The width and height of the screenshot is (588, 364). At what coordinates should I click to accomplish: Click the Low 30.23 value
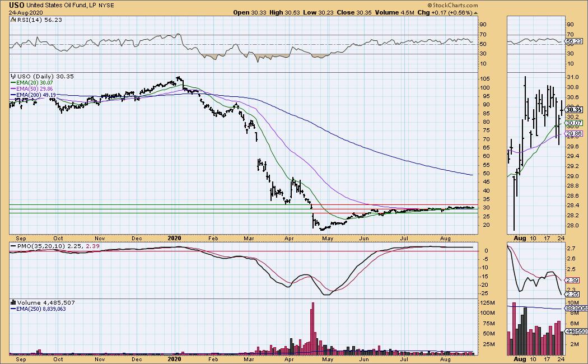click(319, 12)
